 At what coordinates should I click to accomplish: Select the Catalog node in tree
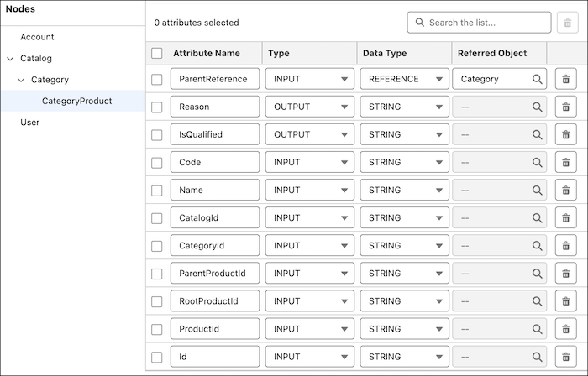pos(36,59)
